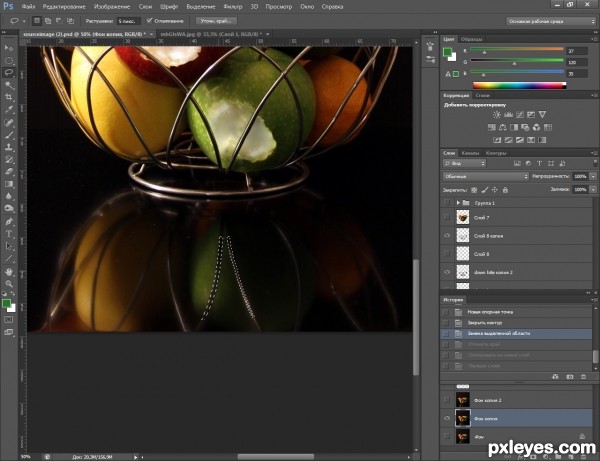Hide the 'Слой 8 копия' layer
This screenshot has width=600, height=461.
pyautogui.click(x=447, y=236)
